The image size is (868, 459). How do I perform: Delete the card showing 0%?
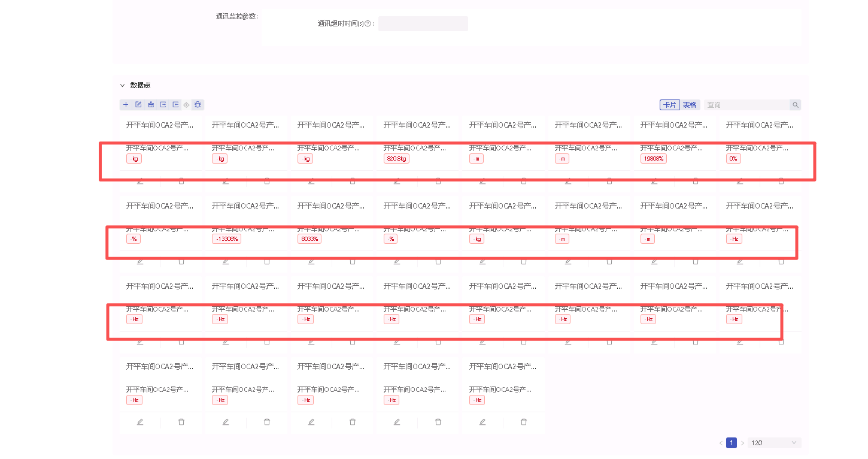(781, 180)
